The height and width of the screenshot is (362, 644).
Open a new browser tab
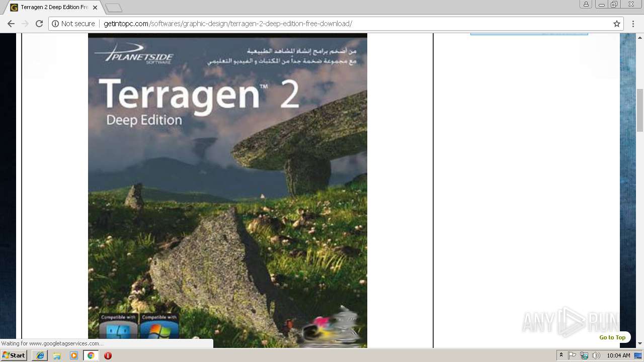(114, 8)
